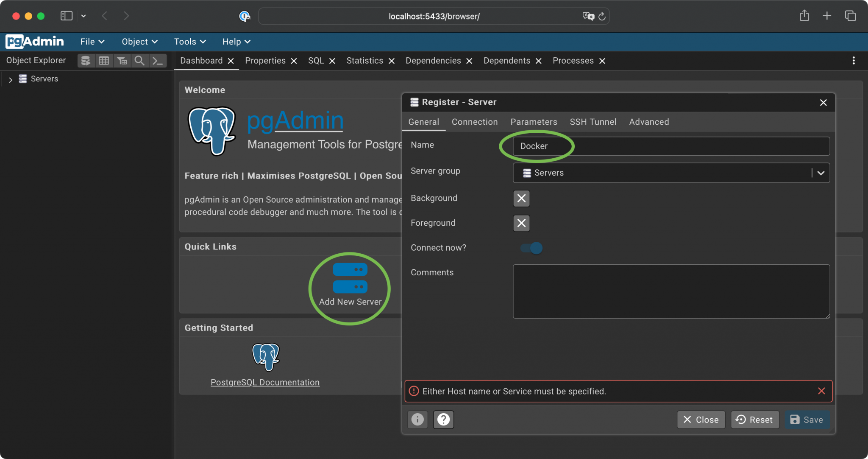
Task: Close the SQL tab
Action: (x=332, y=61)
